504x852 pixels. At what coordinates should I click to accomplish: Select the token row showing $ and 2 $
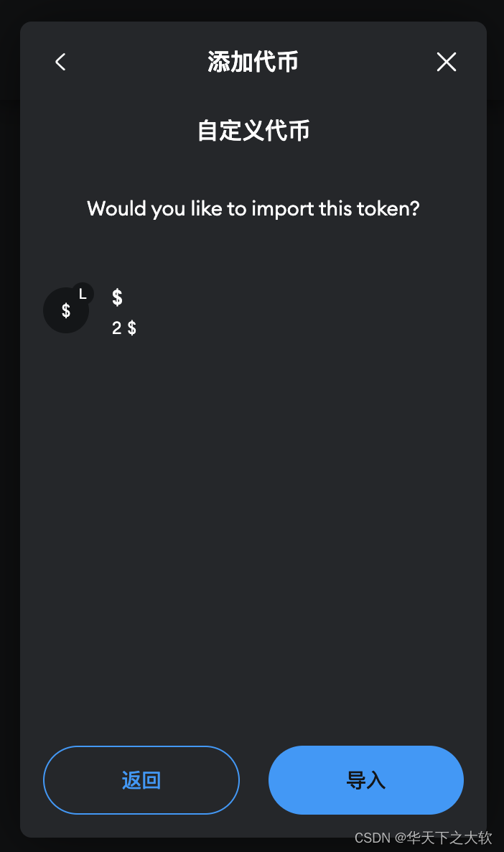point(253,310)
